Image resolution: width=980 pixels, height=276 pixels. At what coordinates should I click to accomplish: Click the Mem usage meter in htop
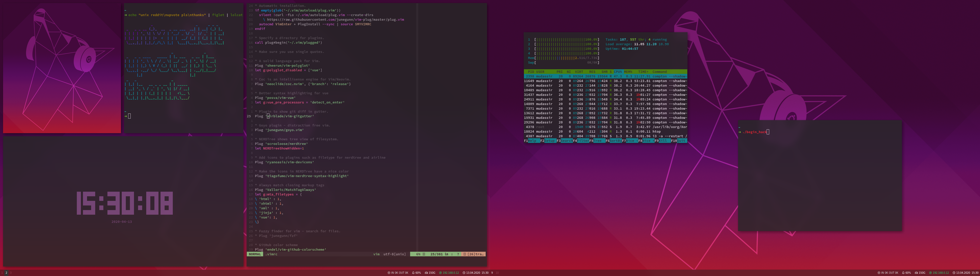click(563, 58)
